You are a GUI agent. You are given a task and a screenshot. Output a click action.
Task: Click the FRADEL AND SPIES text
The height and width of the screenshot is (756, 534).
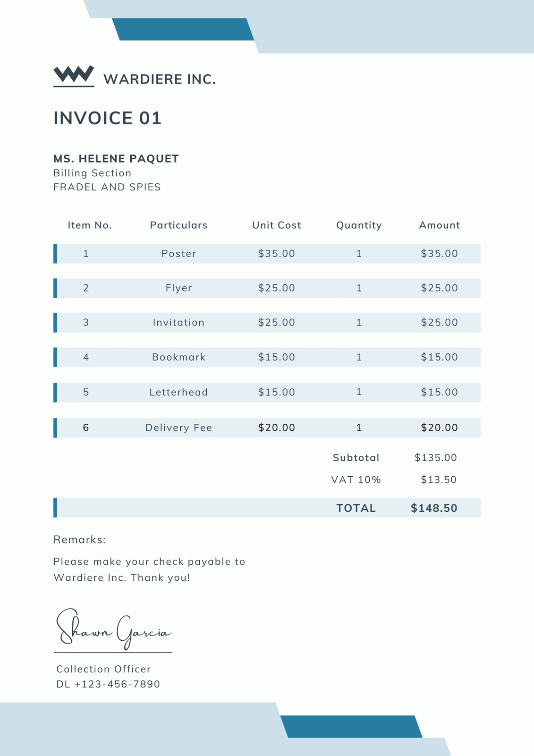click(107, 187)
